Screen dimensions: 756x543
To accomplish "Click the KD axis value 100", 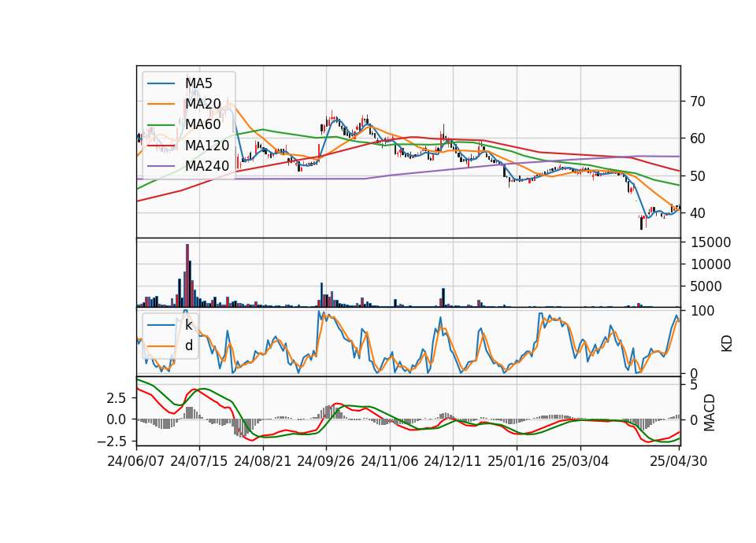I will (702, 311).
